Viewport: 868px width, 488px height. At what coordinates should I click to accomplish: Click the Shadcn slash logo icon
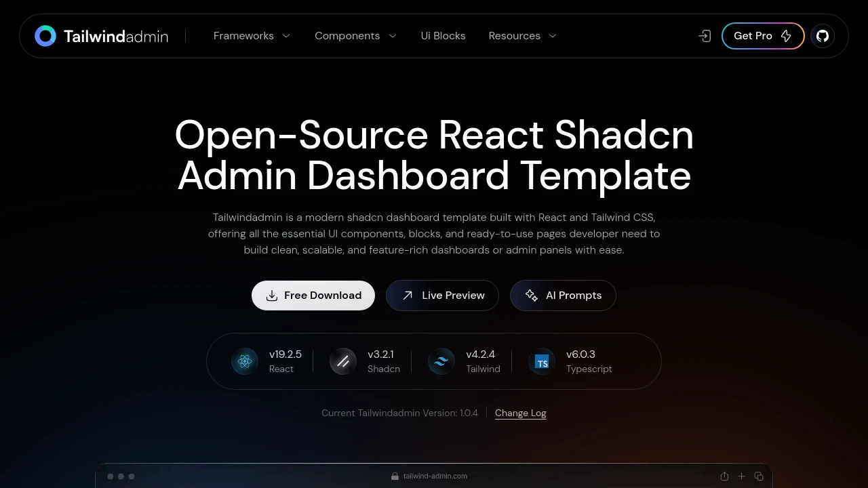pos(343,361)
